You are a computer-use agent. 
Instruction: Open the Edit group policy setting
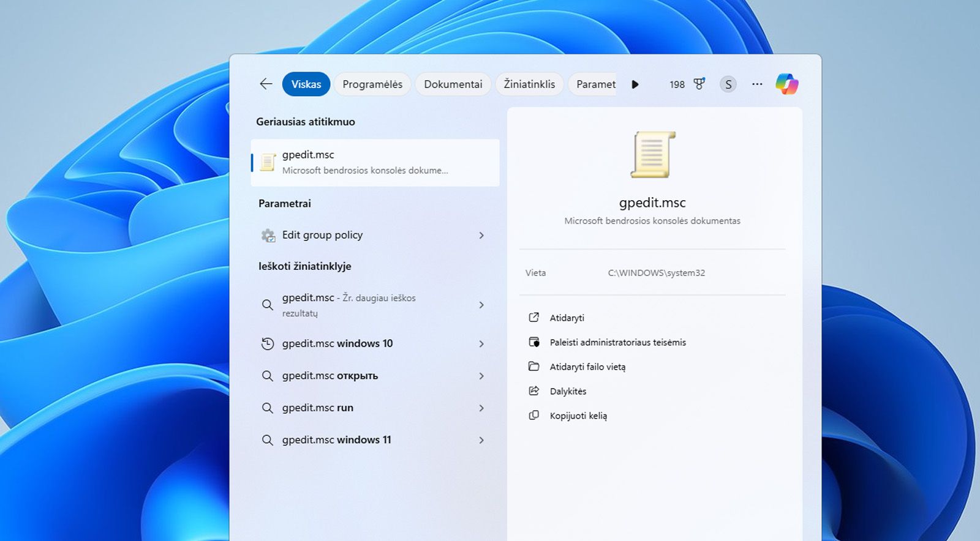click(375, 235)
